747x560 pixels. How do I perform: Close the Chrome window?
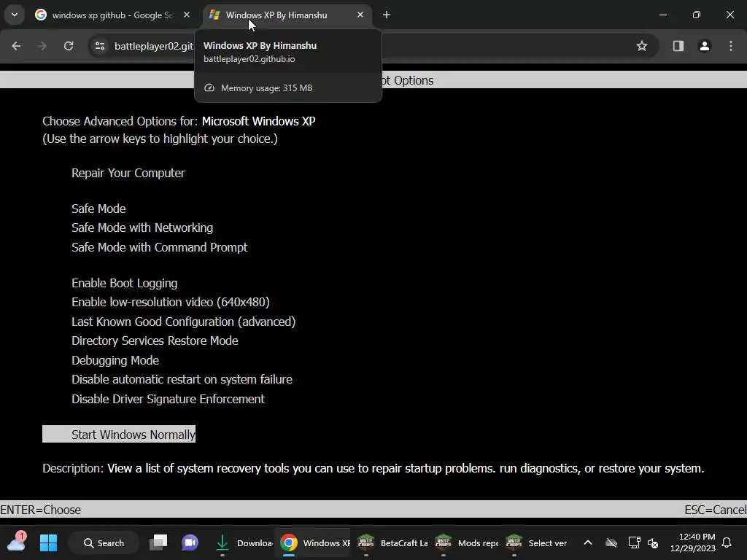tap(729, 15)
